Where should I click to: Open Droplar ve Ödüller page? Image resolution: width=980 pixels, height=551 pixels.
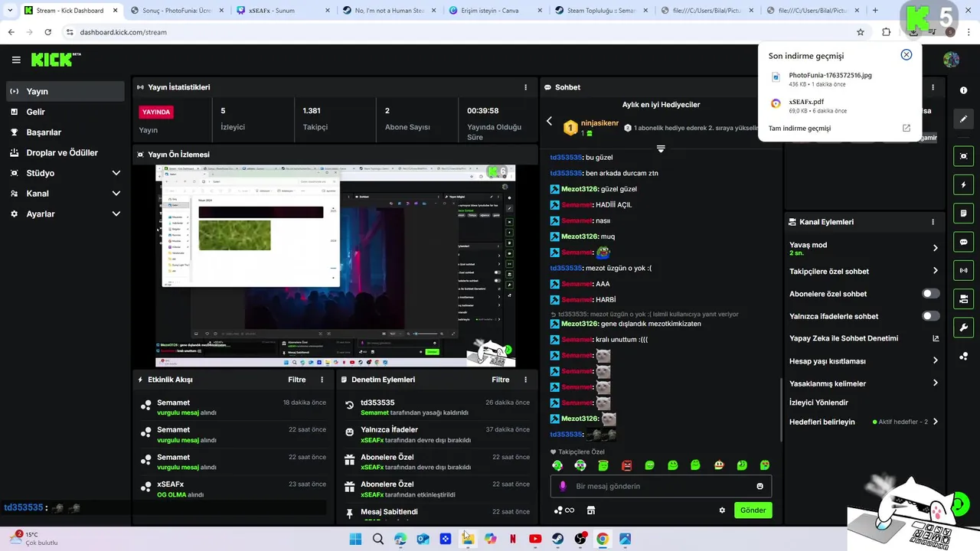pyautogui.click(x=65, y=152)
